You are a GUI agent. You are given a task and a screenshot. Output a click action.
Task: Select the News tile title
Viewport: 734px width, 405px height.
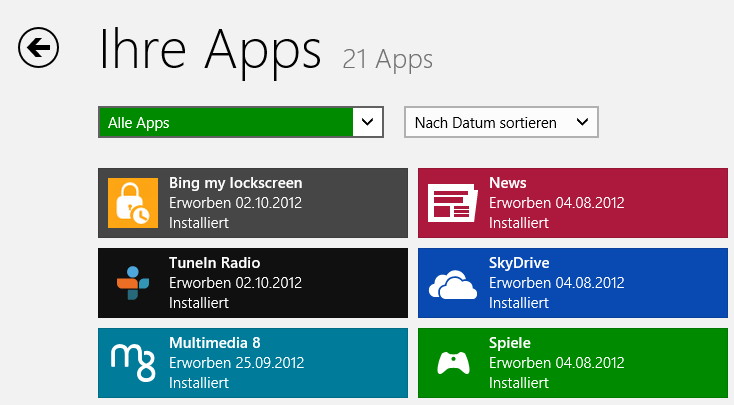point(507,183)
